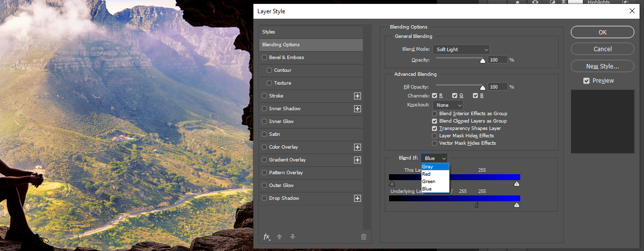Add Gradient Overlay using plus icon

358,160
